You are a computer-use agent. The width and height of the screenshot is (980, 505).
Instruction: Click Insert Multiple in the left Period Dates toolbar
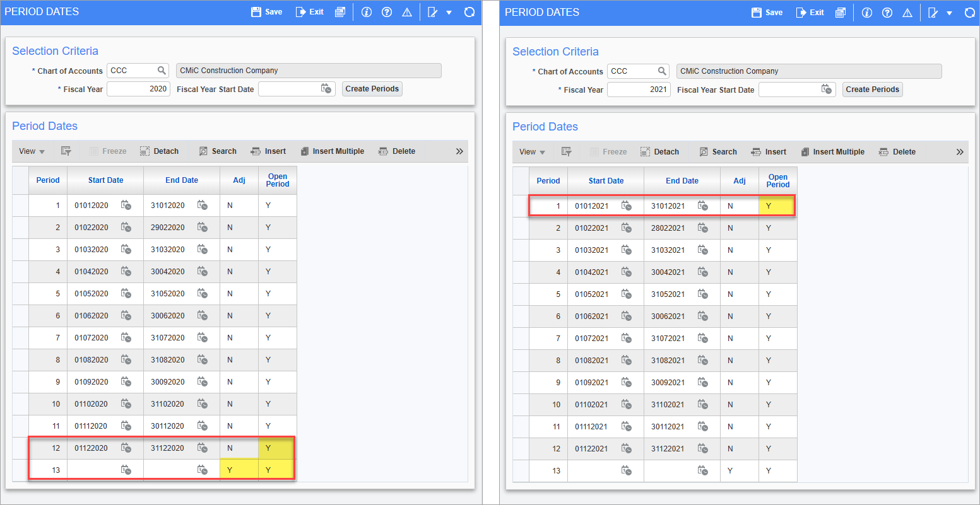[x=332, y=151]
